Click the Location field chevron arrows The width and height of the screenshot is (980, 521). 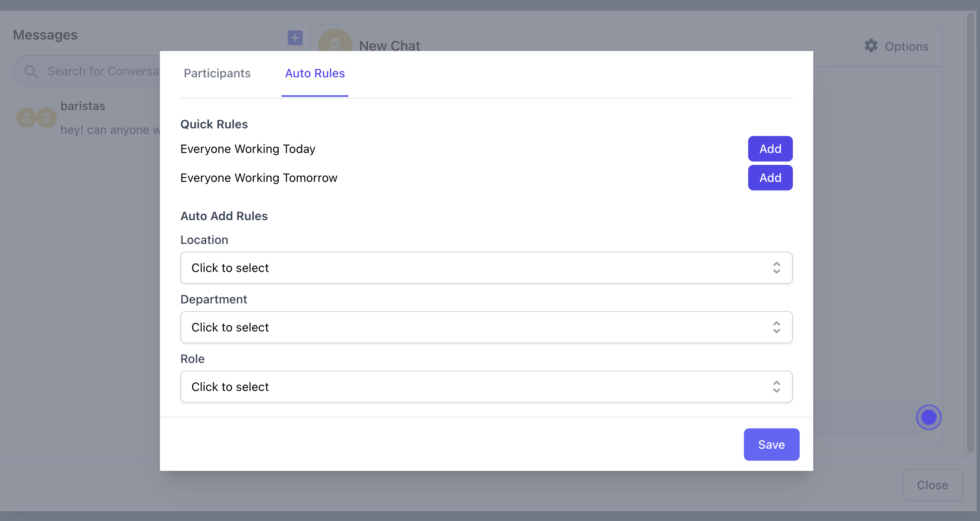pos(776,268)
